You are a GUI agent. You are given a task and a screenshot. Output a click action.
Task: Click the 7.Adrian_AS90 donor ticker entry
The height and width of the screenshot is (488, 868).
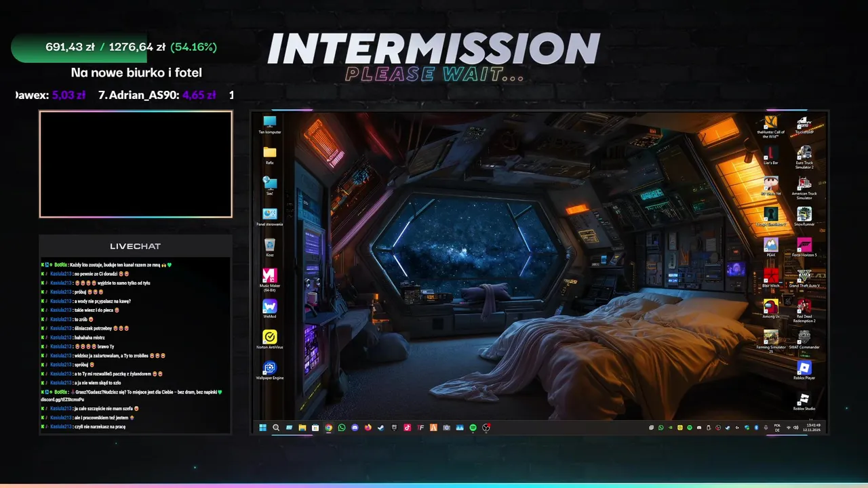pos(157,96)
